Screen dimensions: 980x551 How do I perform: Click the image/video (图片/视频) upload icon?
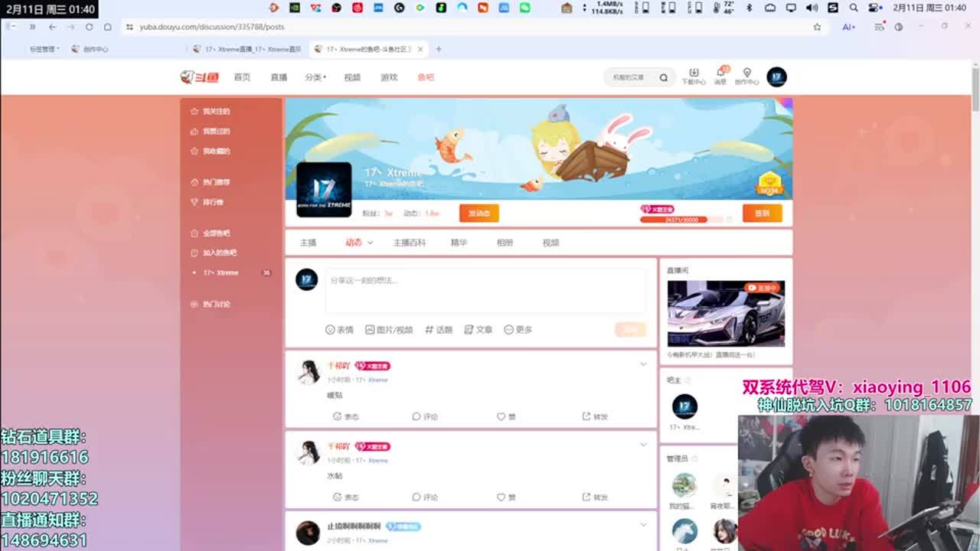370,330
